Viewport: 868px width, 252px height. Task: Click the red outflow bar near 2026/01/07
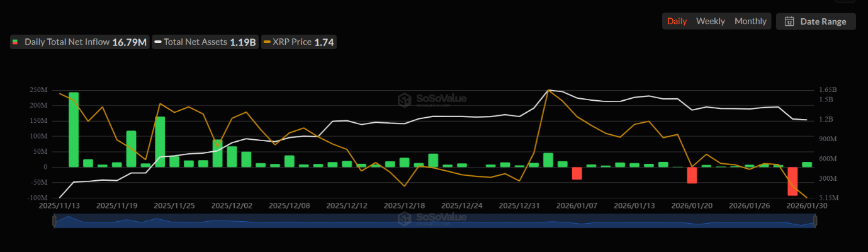(577, 173)
